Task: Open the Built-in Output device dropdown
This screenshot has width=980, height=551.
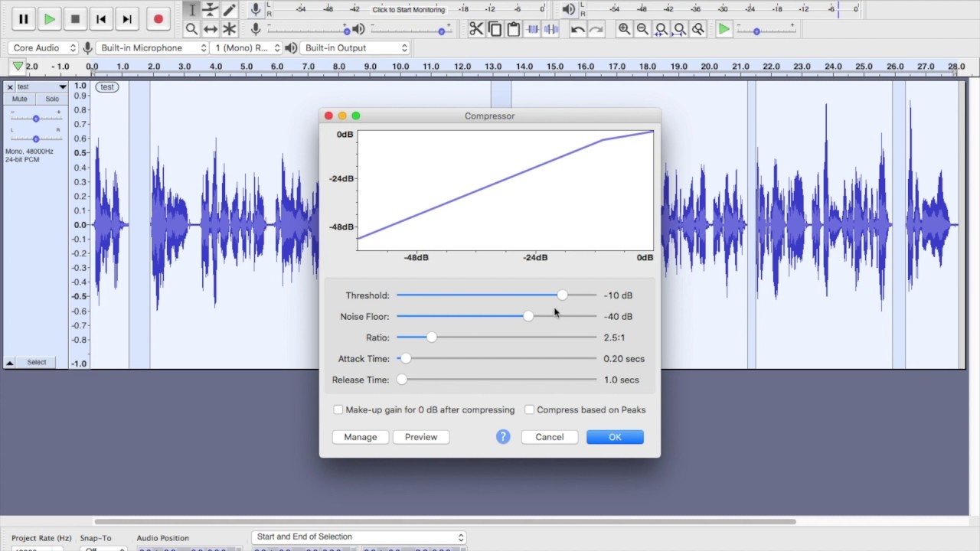Action: pyautogui.click(x=355, y=47)
